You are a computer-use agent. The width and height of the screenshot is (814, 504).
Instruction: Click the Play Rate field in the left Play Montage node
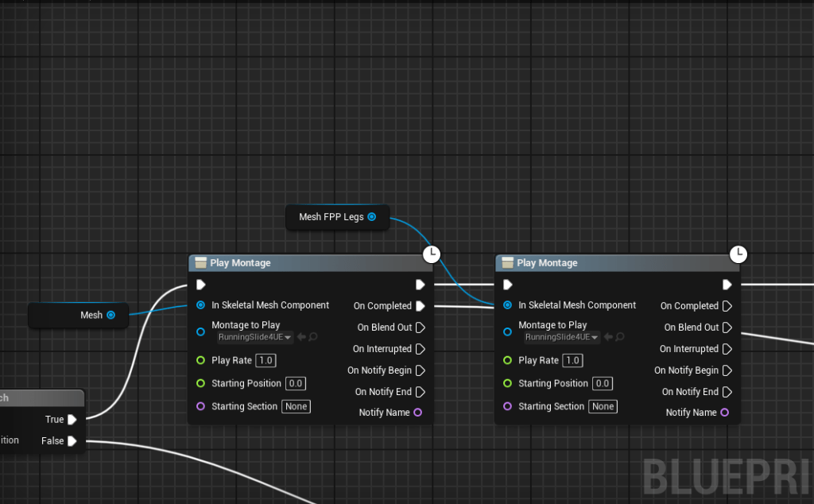coord(266,361)
